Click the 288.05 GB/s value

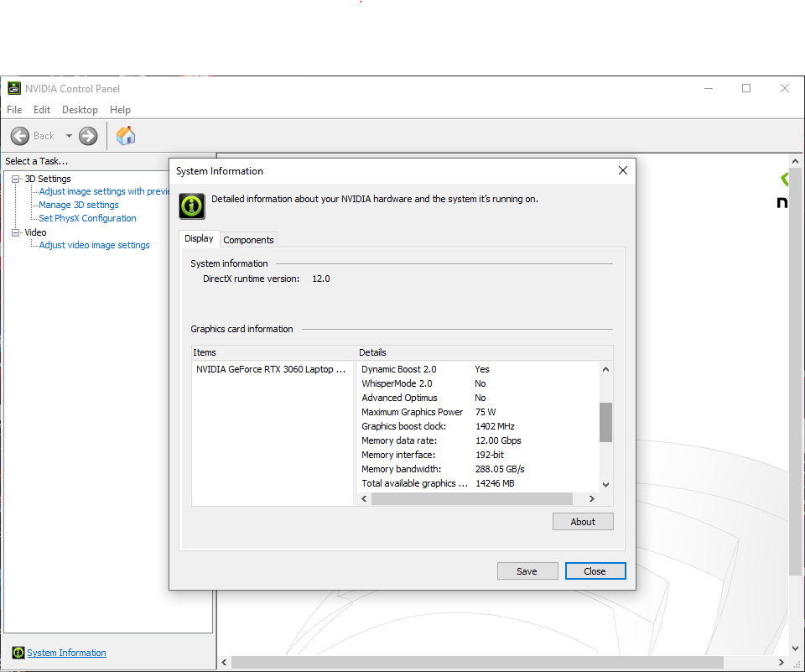[x=500, y=469]
